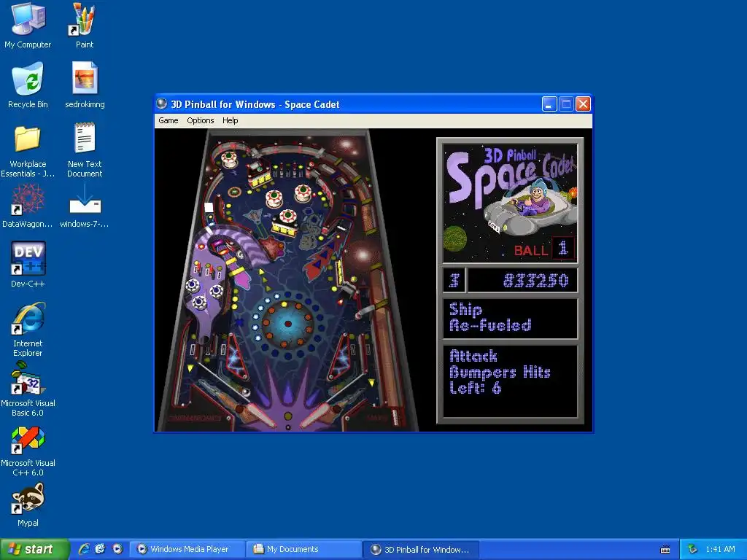Open the Options menu
Screen dimensions: 747x560
tap(200, 120)
